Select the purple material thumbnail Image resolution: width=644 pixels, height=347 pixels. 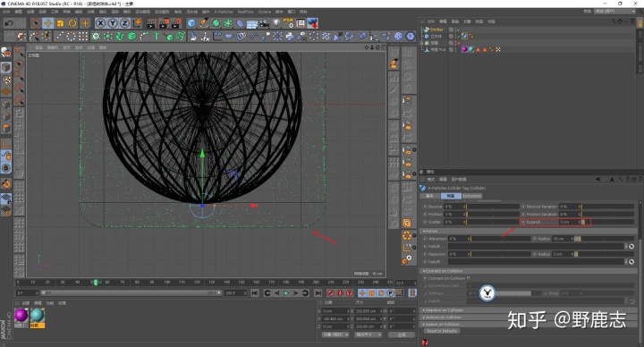21,316
